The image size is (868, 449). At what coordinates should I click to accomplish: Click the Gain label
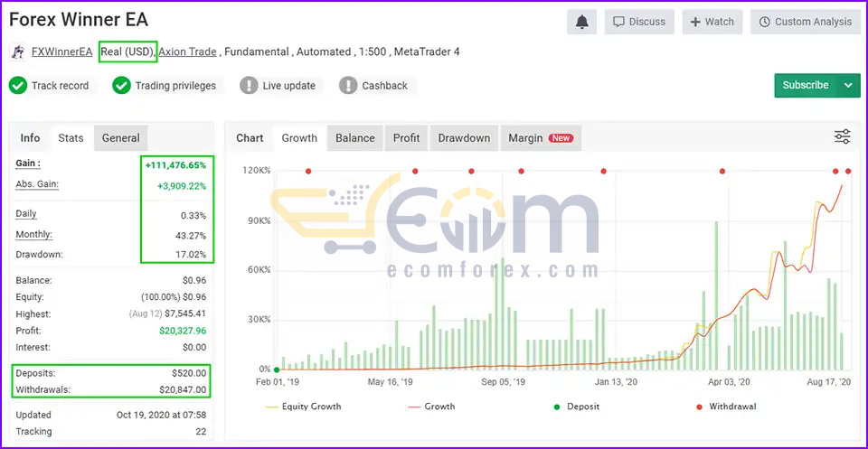[x=28, y=164]
